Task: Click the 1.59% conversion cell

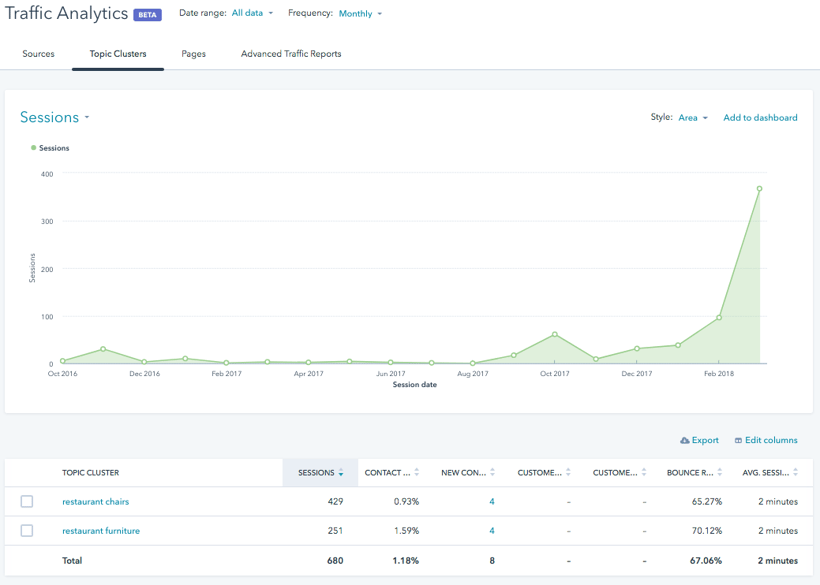Action: pos(406,531)
